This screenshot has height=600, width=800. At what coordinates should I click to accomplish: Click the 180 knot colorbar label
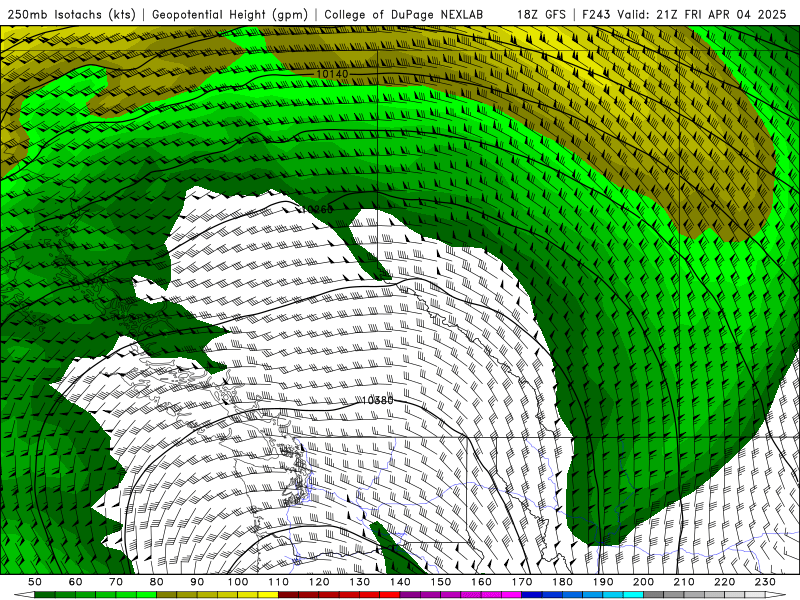pos(562,582)
